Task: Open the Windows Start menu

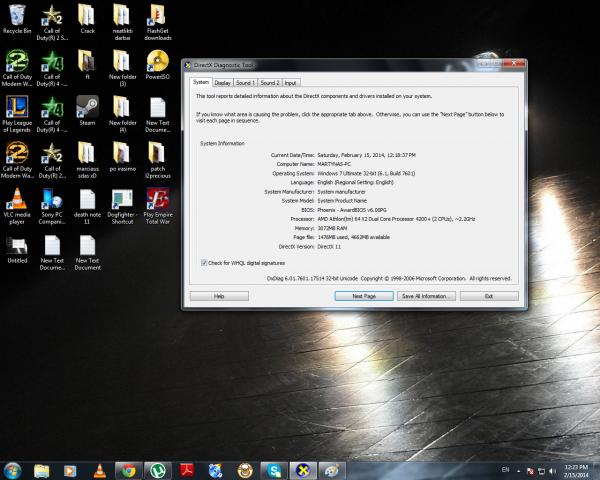Action: [x=13, y=469]
